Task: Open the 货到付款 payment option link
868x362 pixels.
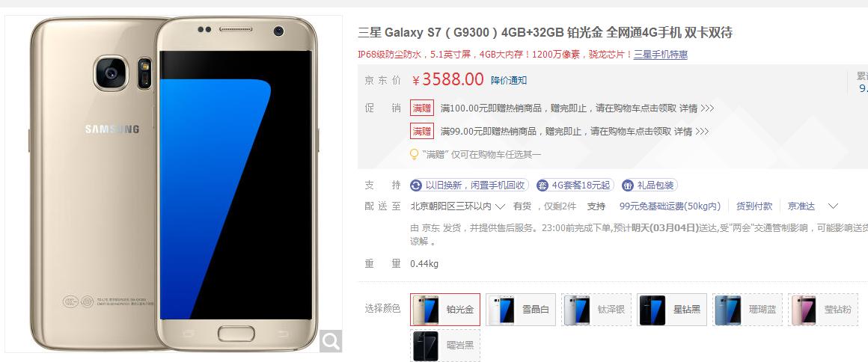Action: tap(754, 206)
